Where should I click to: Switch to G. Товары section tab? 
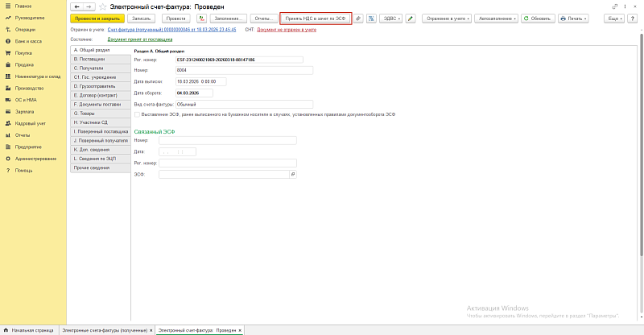point(101,114)
